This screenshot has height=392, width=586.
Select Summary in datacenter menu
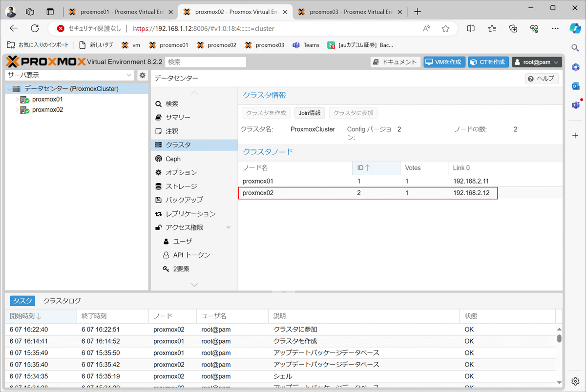click(x=194, y=118)
